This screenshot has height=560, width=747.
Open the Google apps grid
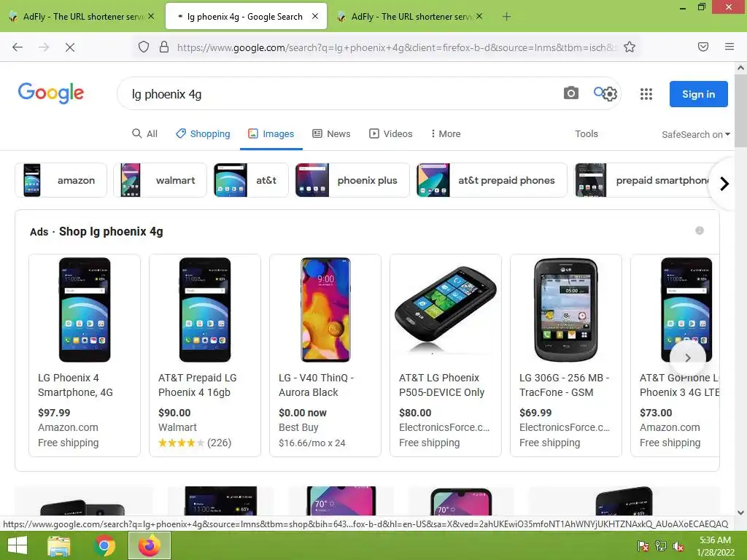646,94
